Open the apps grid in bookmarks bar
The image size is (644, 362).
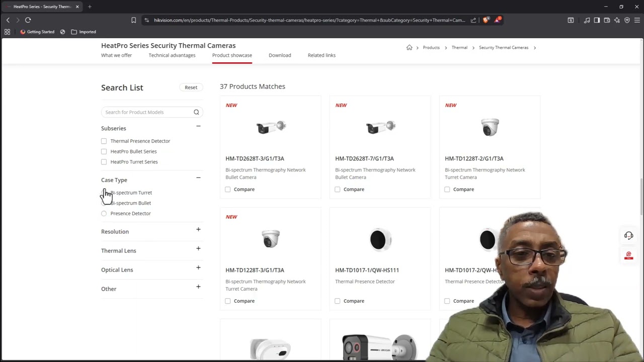(7, 32)
